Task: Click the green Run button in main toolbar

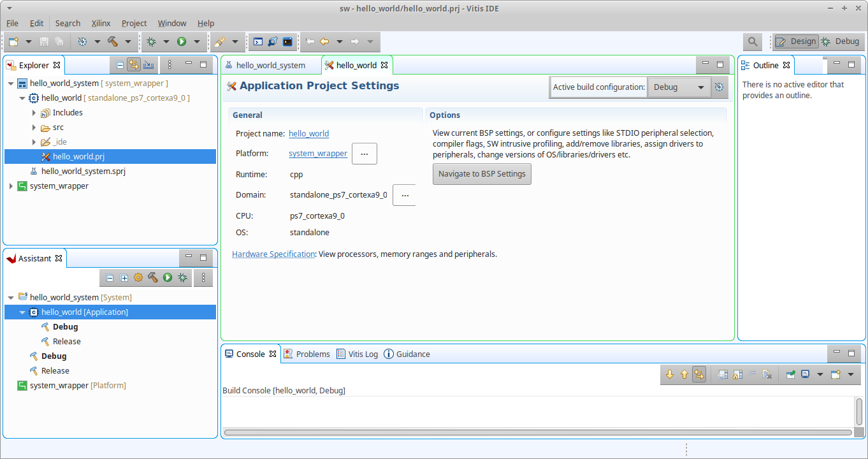Action: tap(182, 41)
